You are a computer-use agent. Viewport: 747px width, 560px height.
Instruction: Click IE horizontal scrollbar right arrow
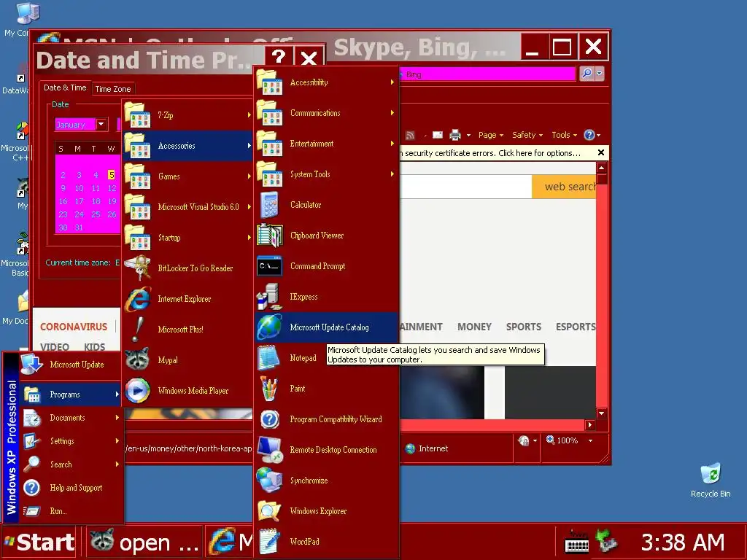coord(590,425)
